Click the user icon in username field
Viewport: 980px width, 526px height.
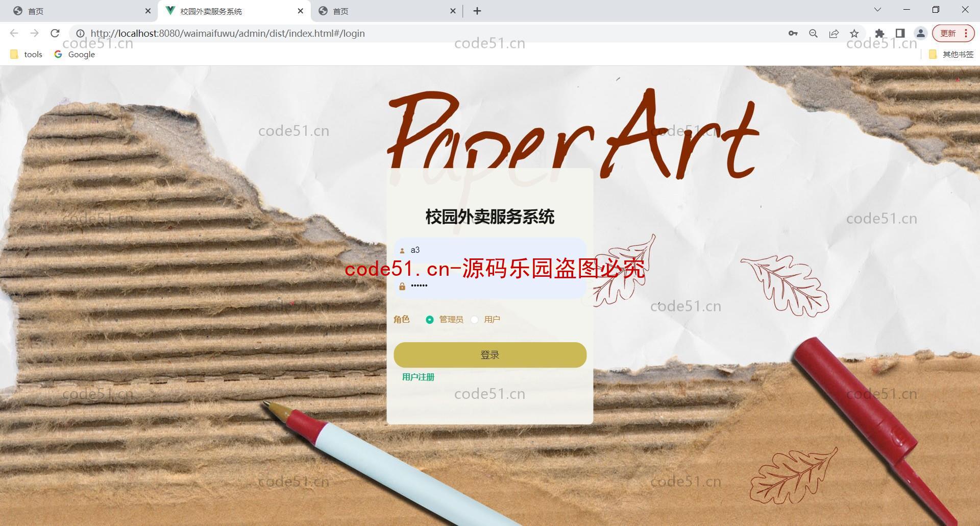click(402, 250)
